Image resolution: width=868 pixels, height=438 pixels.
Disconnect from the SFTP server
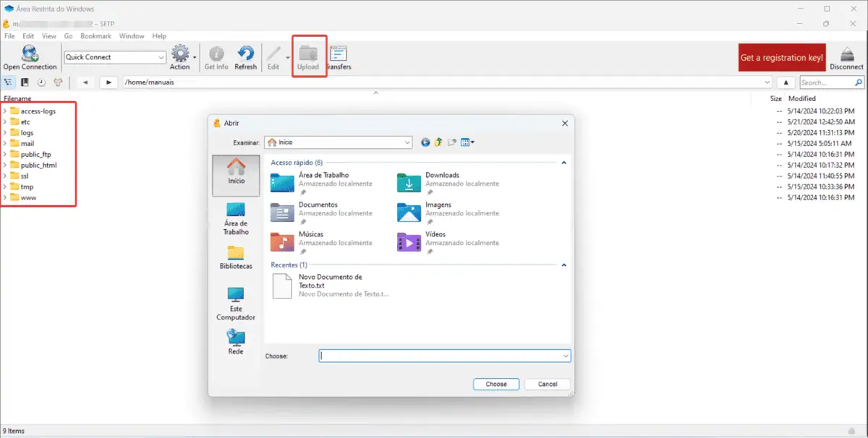point(846,57)
